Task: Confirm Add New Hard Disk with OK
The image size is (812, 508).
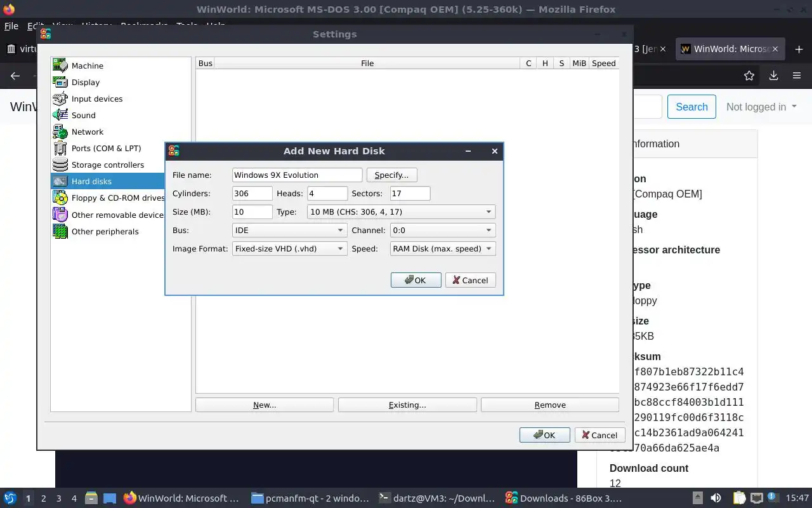Action: (x=416, y=280)
